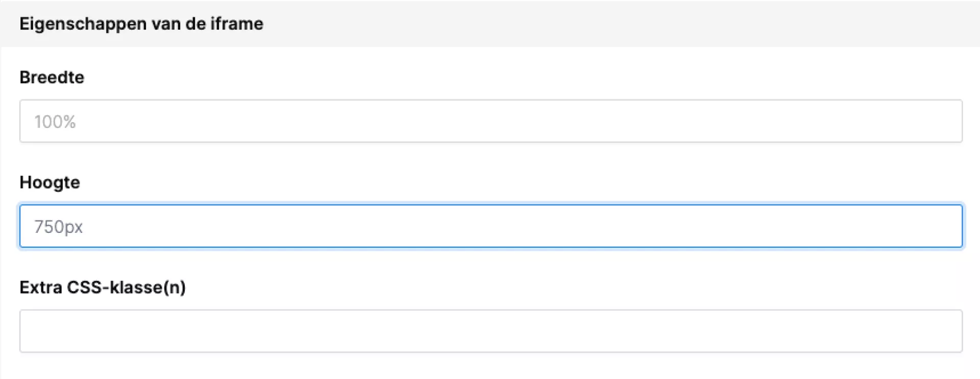Click the gray iframe properties header bar
Image resolution: width=980 pixels, height=379 pixels.
pos(612,23)
